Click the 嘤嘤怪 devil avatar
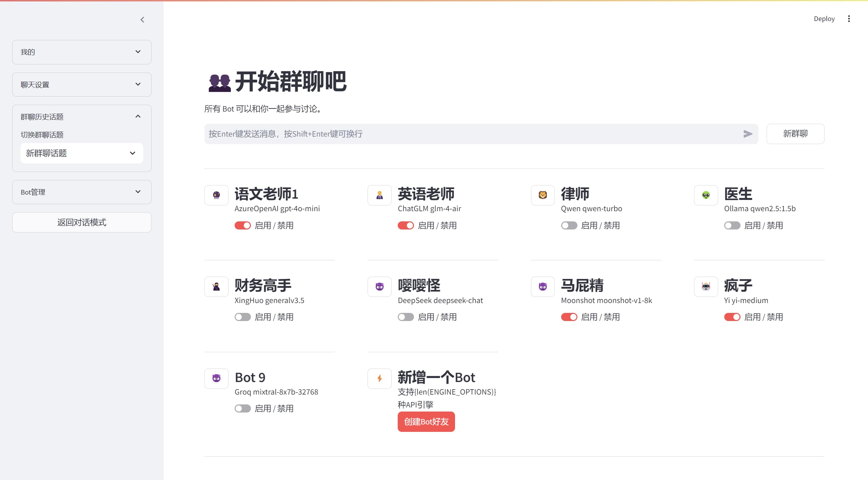868x480 pixels. pyautogui.click(x=379, y=287)
